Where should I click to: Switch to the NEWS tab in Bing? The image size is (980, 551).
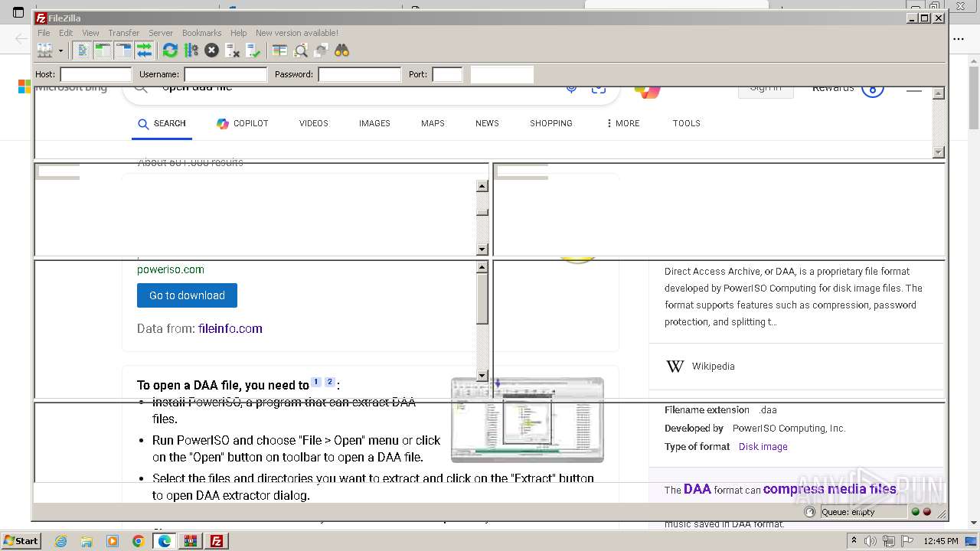click(x=487, y=123)
